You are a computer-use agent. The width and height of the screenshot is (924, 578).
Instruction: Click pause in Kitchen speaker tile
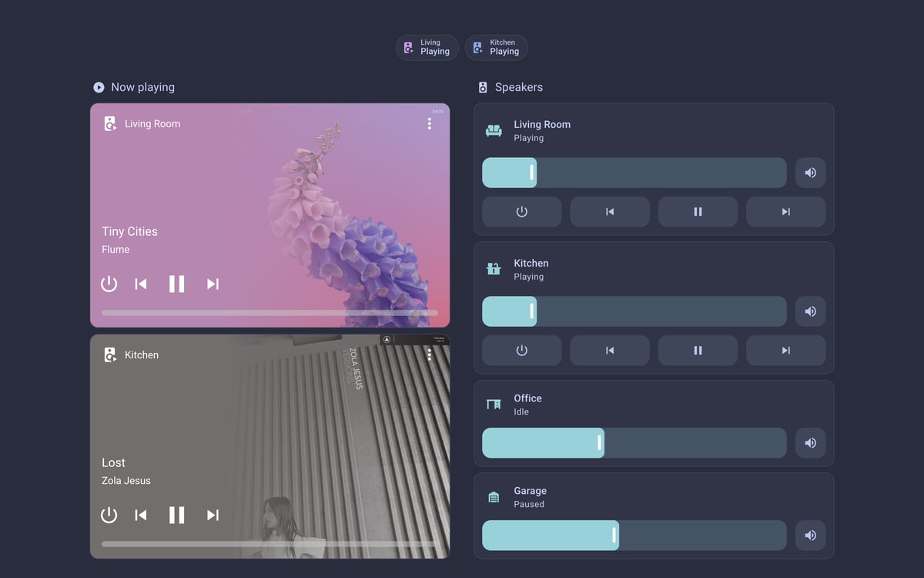(x=698, y=351)
